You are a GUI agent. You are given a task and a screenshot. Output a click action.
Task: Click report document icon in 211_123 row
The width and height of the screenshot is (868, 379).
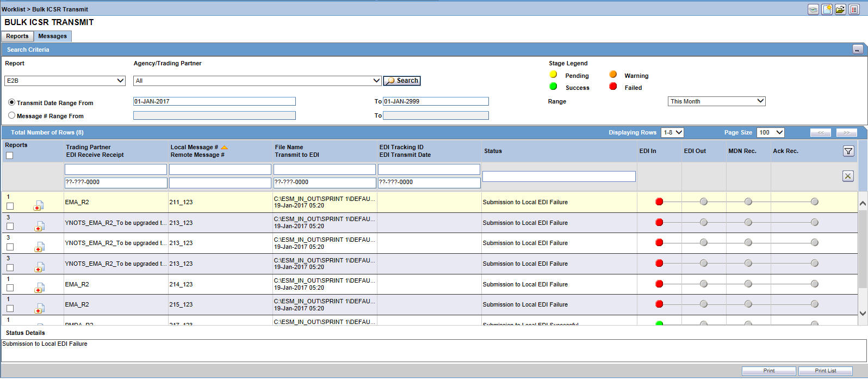point(39,205)
